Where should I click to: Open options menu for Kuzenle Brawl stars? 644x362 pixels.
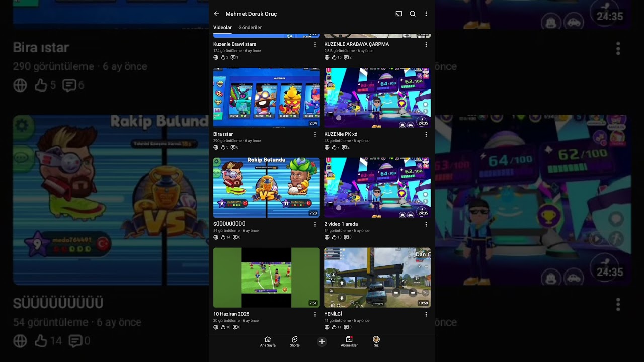tap(315, 44)
